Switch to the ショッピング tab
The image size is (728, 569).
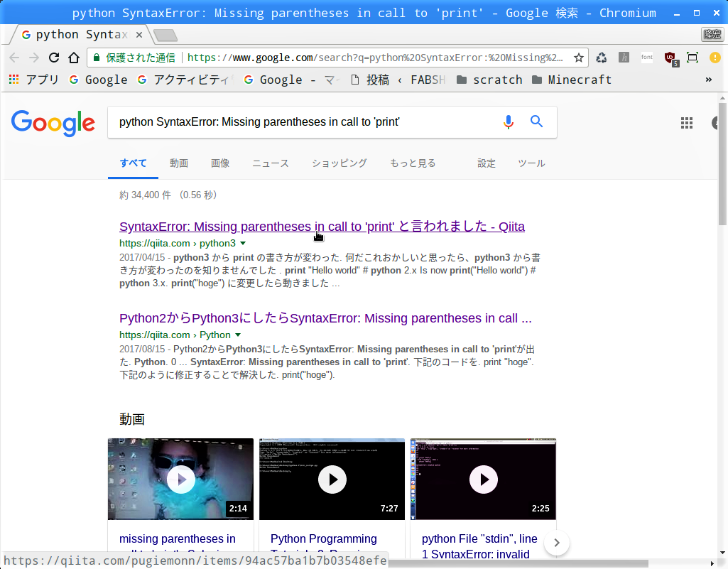[x=339, y=163]
